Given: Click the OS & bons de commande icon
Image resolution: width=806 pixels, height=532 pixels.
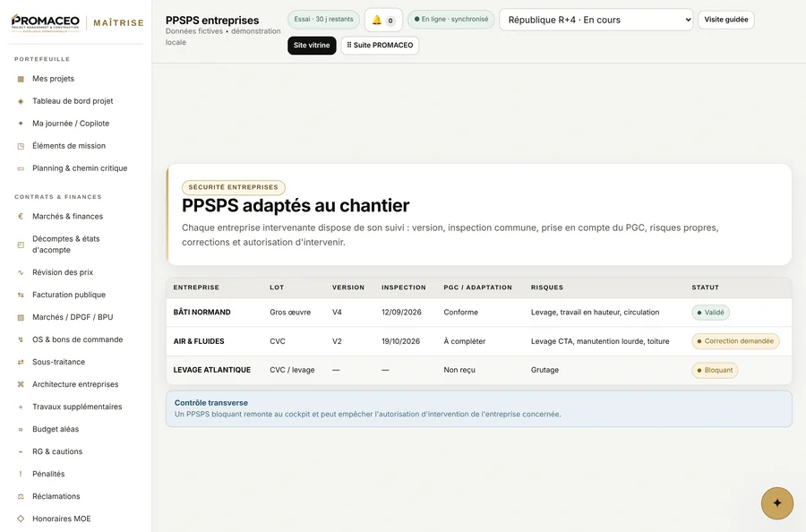Looking at the screenshot, I should pyautogui.click(x=21, y=339).
